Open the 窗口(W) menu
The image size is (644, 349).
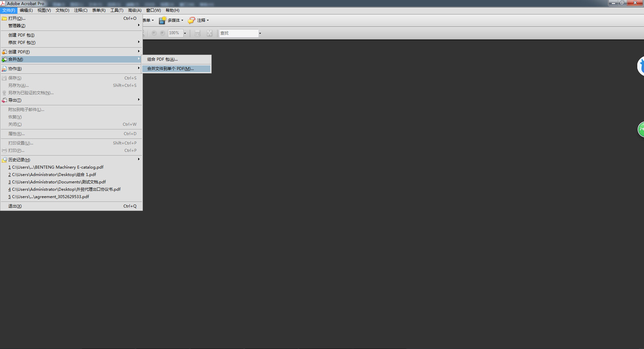154,10
